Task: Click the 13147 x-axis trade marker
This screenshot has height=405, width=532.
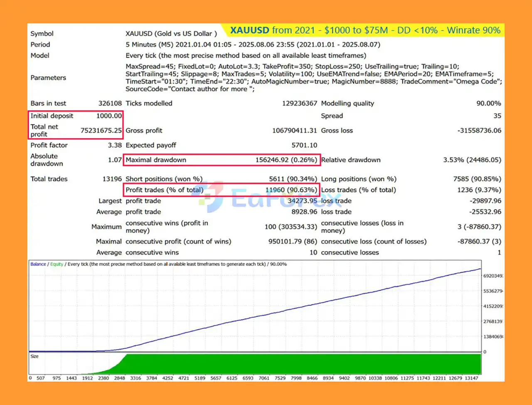Action: [471, 378]
